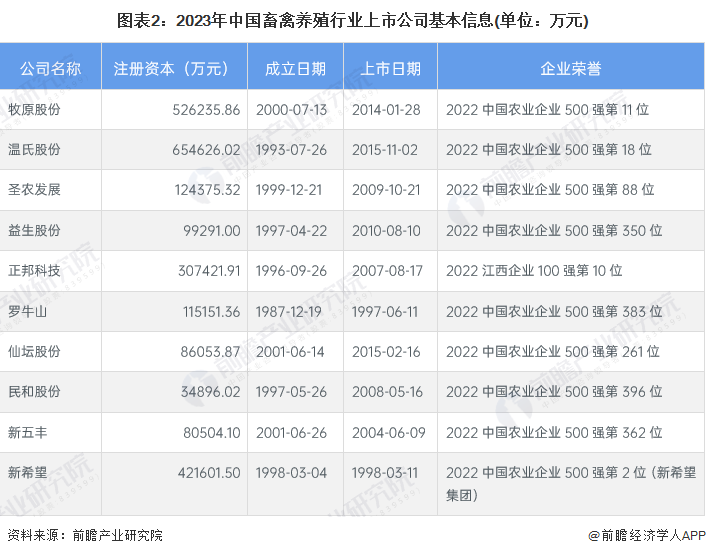This screenshot has height=556, width=706.
Task: Select honor text 500强第396位
Action: click(x=613, y=392)
